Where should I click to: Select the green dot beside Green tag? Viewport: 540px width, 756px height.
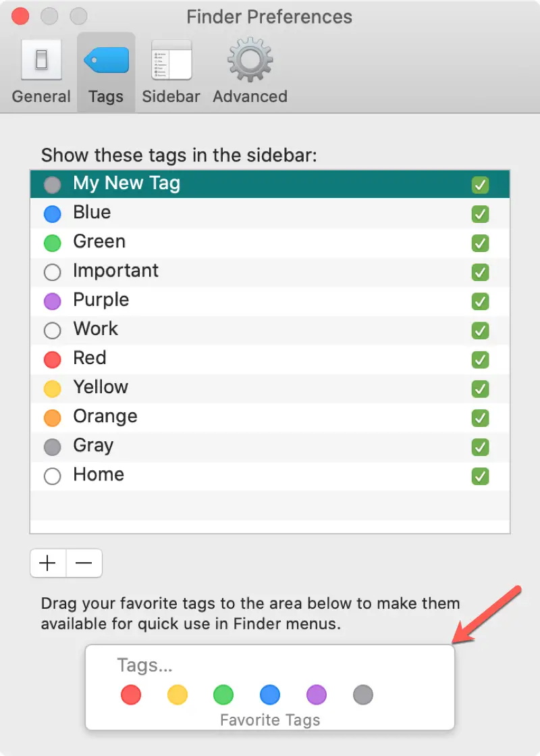click(53, 243)
